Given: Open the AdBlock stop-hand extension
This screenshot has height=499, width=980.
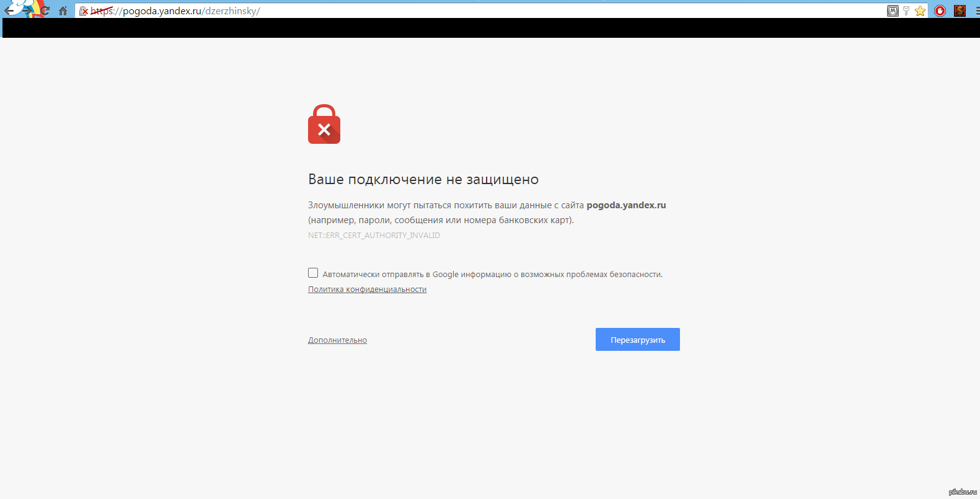Looking at the screenshot, I should (940, 11).
